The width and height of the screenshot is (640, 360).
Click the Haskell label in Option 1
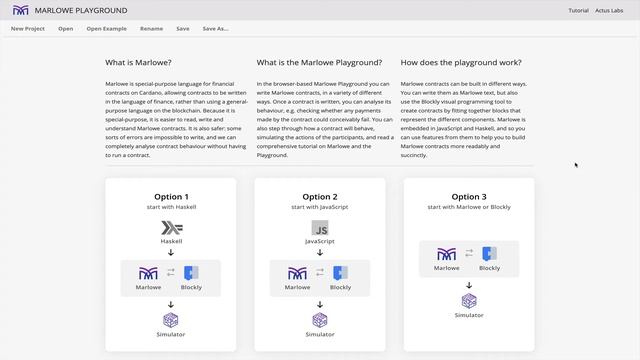171,241
